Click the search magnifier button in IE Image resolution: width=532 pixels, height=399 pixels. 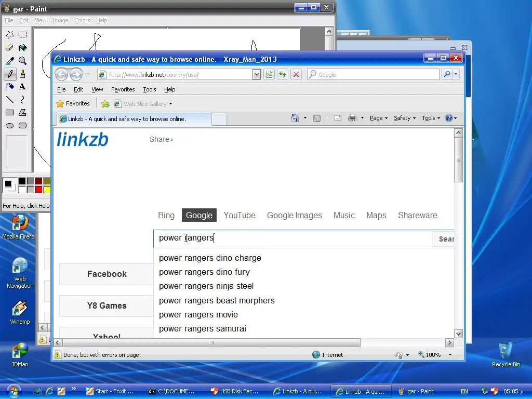(x=447, y=74)
